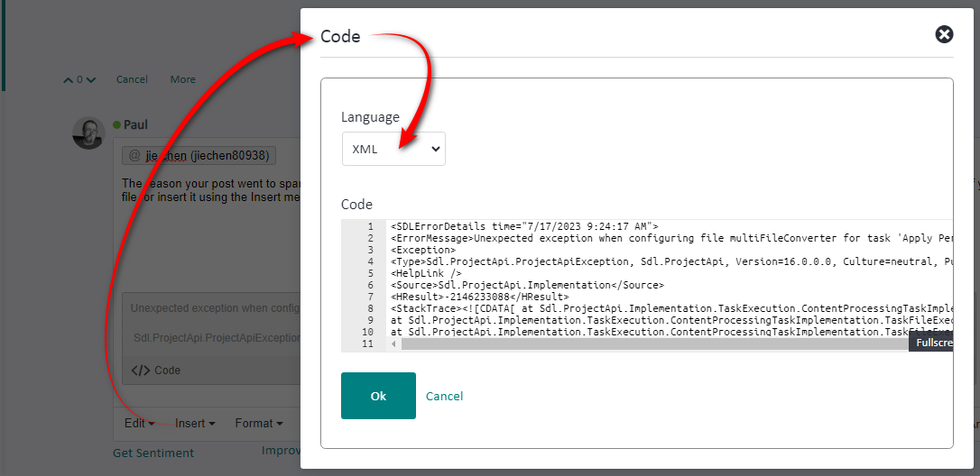Move the horizontal scrollbar in the code editor
This screenshot has height=476, width=980.
coord(654,344)
